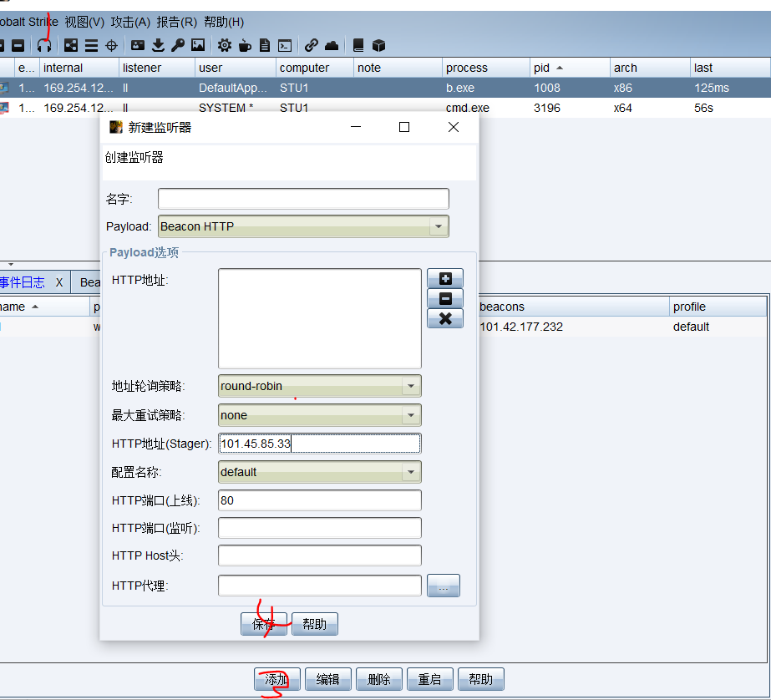Switch to the session table view icon

91,46
